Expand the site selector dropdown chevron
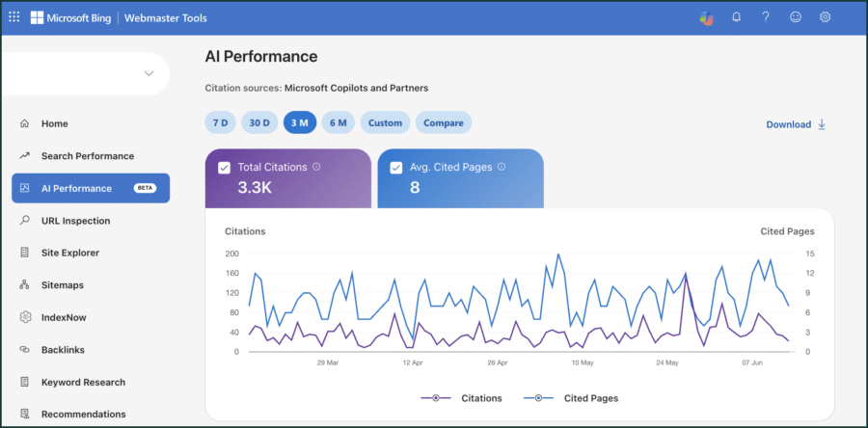The height and width of the screenshot is (428, 868). point(149,73)
